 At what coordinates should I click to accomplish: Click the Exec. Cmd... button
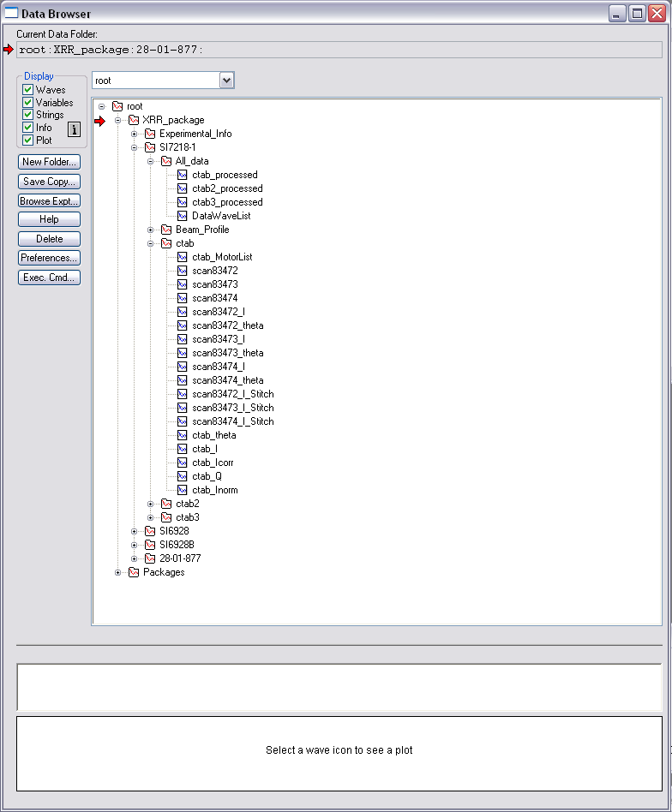click(x=49, y=278)
